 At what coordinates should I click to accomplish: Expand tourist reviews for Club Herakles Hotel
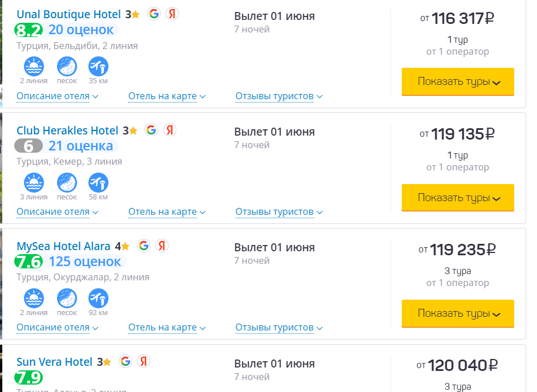point(279,212)
